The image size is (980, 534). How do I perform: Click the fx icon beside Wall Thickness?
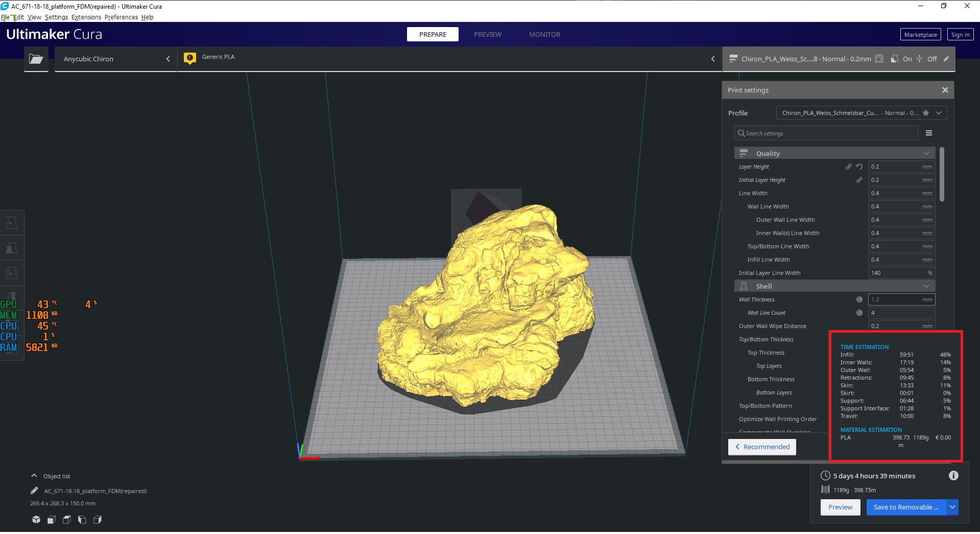pos(859,299)
